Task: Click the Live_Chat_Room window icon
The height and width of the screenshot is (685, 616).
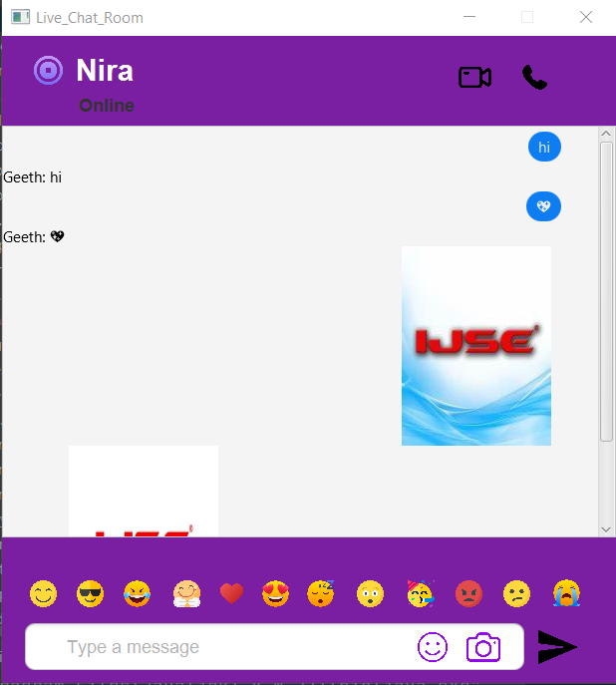Action: (20, 18)
